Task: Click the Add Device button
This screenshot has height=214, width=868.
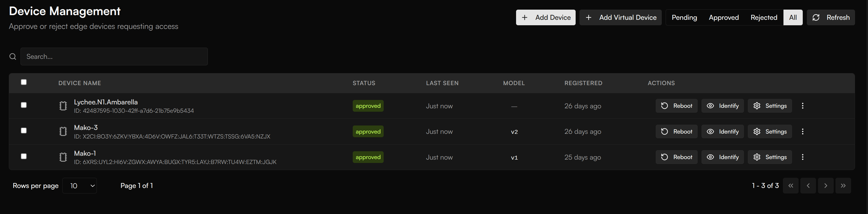Action: [x=545, y=17]
